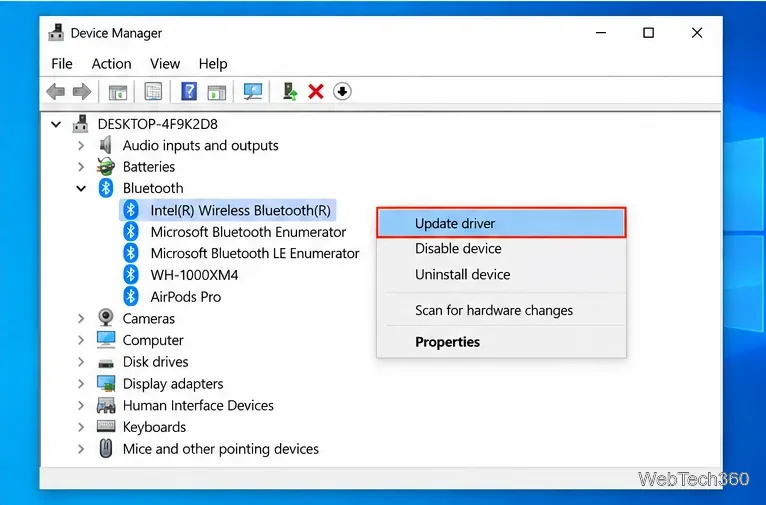The height and width of the screenshot is (505, 766).
Task: Click Bluetooth icon beside Intel(R) Wireless Bluetooth(R)
Action: [x=130, y=210]
